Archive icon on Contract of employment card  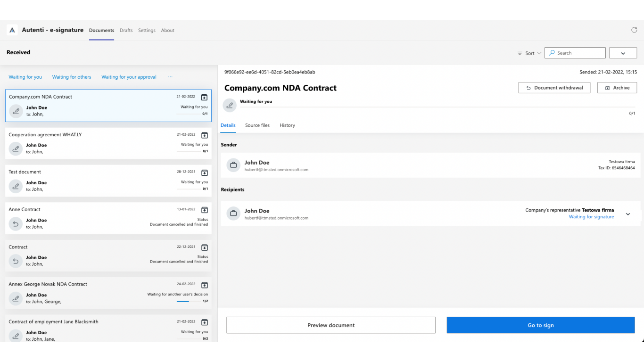[x=204, y=322]
